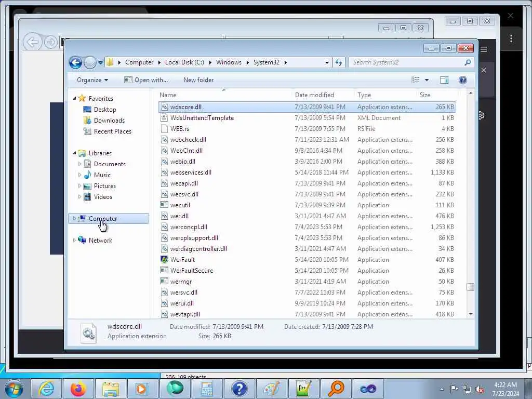Image resolution: width=532 pixels, height=399 pixels.
Task: Select the Pictures library
Action: click(104, 186)
